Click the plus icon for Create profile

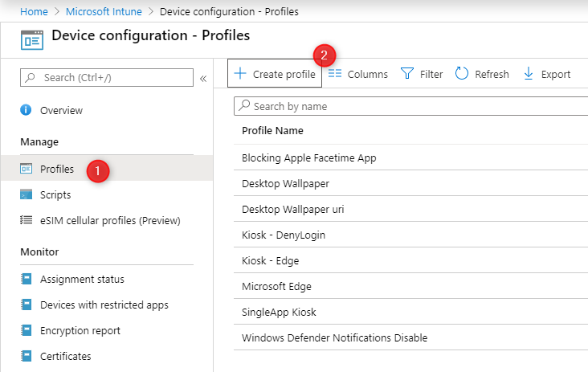point(240,73)
